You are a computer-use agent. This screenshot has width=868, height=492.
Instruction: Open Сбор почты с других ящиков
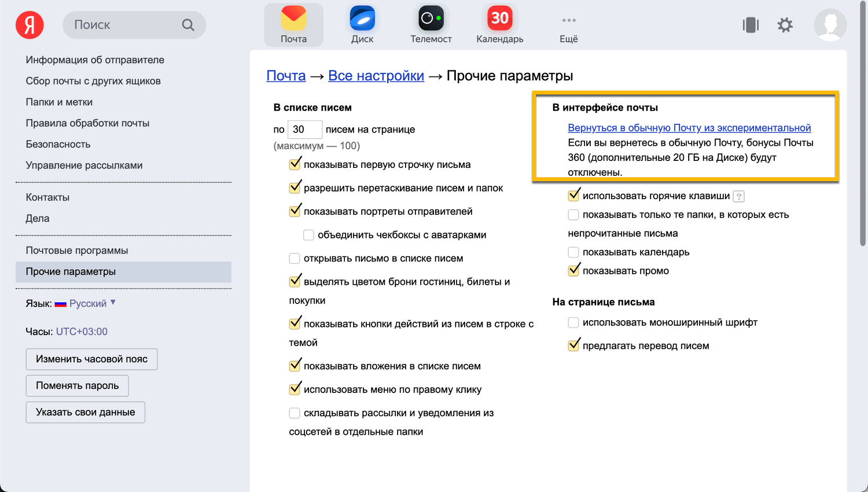tap(93, 81)
